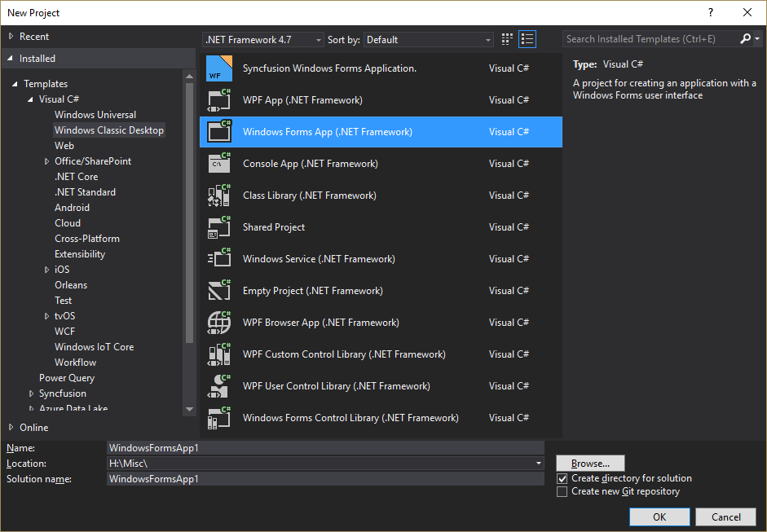This screenshot has height=532, width=767.
Task: Open the dialog help question mark
Action: click(x=711, y=13)
